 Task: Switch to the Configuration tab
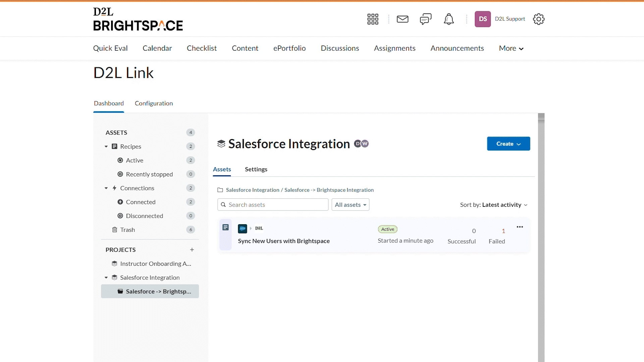[154, 103]
